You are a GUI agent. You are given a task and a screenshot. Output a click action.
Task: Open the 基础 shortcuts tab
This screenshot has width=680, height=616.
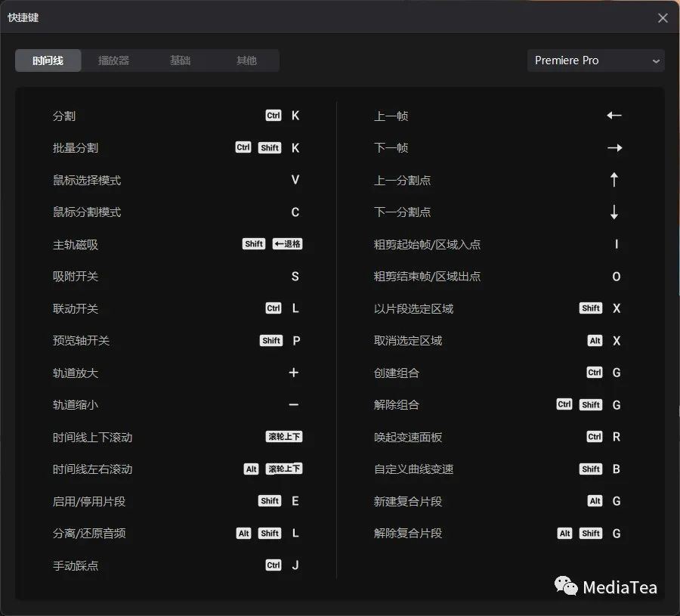pyautogui.click(x=180, y=60)
